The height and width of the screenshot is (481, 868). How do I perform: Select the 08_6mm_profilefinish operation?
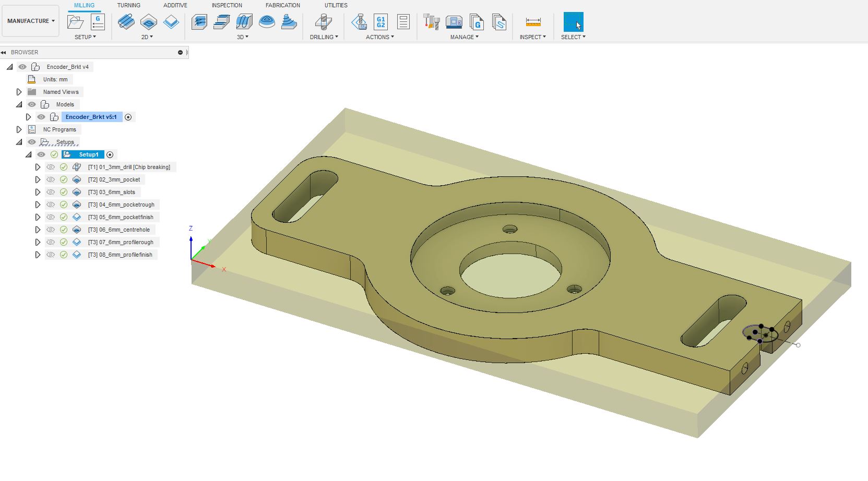pos(120,255)
